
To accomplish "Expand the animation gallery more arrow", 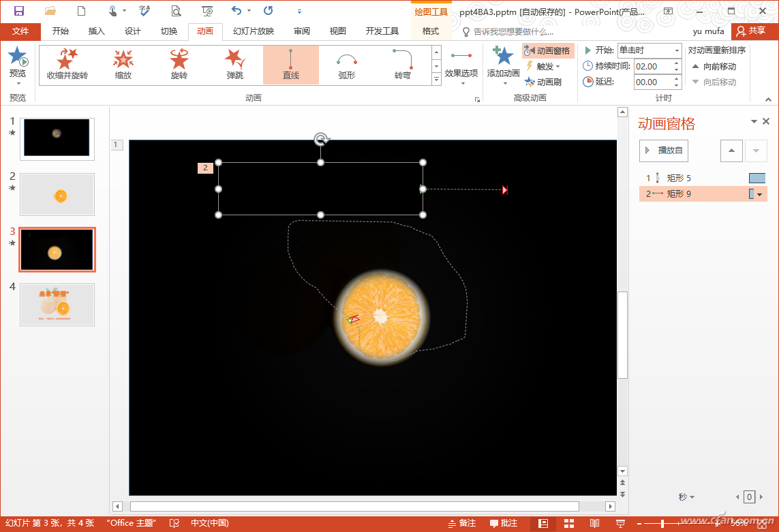I will (x=436, y=79).
